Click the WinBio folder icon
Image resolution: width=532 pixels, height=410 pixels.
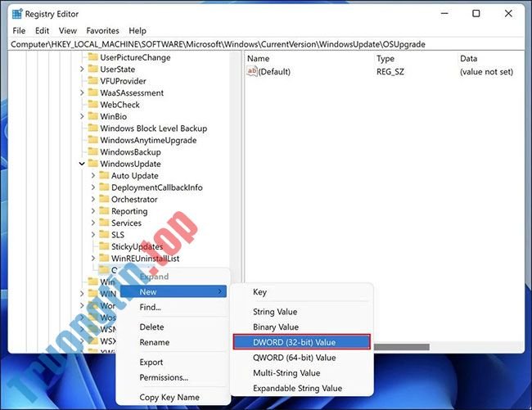tap(93, 116)
